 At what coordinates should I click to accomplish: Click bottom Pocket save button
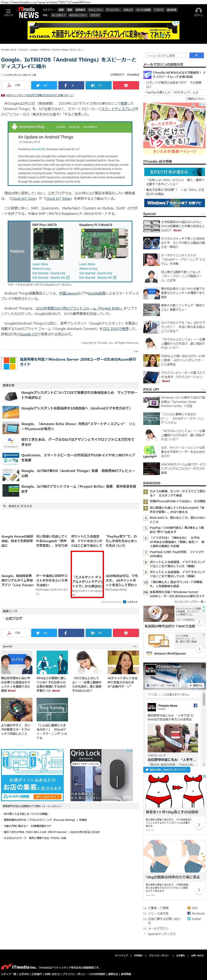tap(126, 633)
